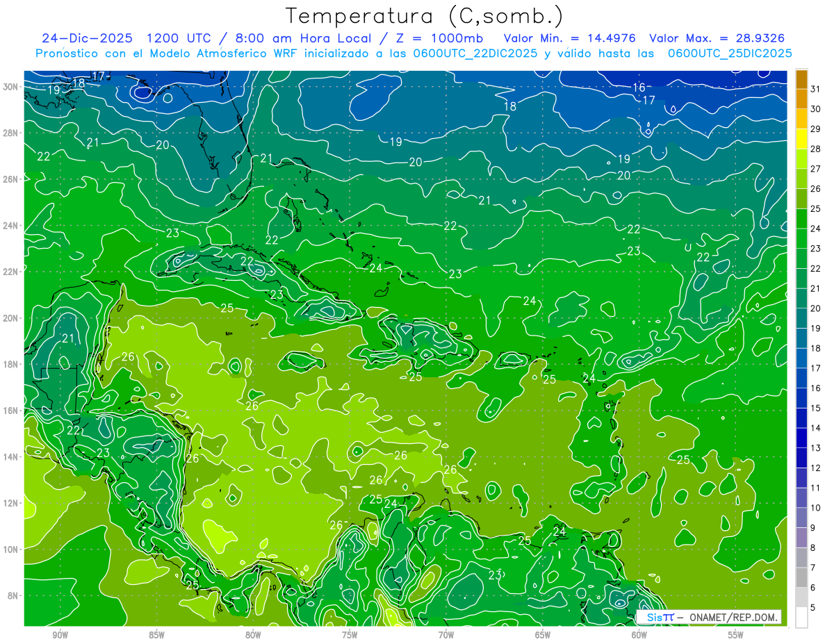Viewport: 834px width, 644px height.
Task: Click the "12N" latitude axis label
Action: (x=11, y=503)
